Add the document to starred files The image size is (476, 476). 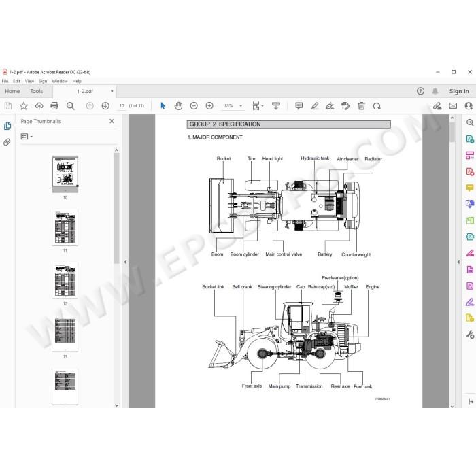[x=23, y=106]
